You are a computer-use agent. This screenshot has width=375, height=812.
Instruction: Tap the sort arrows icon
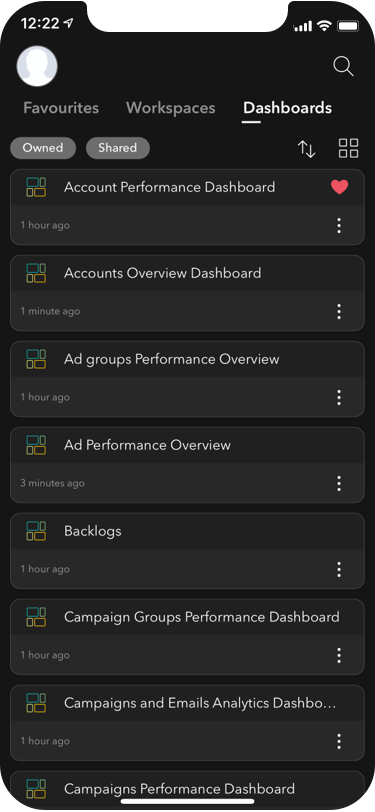(307, 149)
